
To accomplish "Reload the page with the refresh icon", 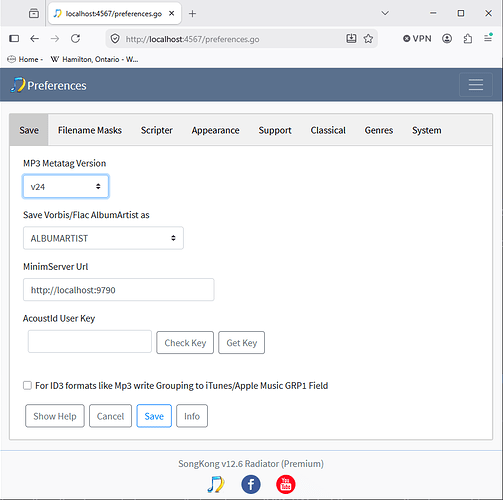I will (x=76, y=39).
